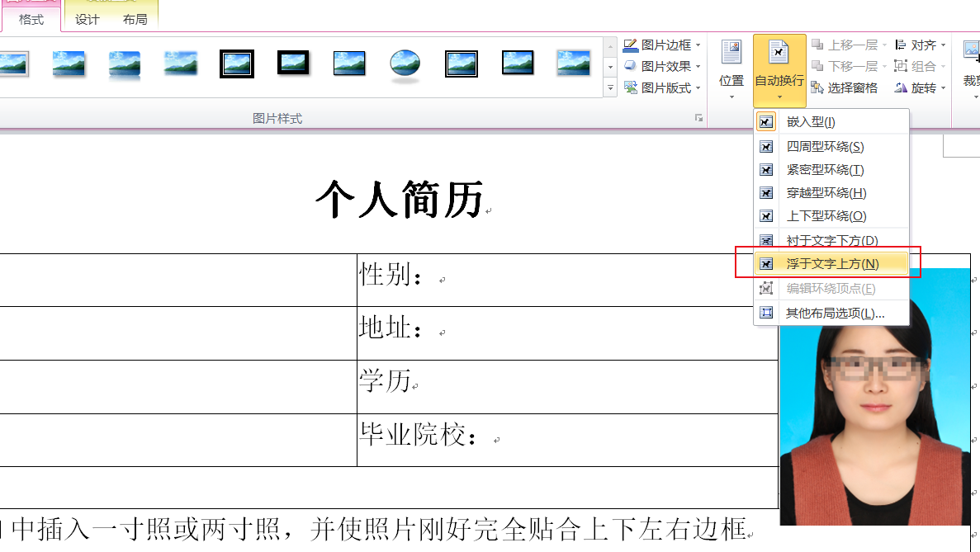Open 其他布局选项(L) dialog
The image size is (980, 552).
tap(831, 313)
